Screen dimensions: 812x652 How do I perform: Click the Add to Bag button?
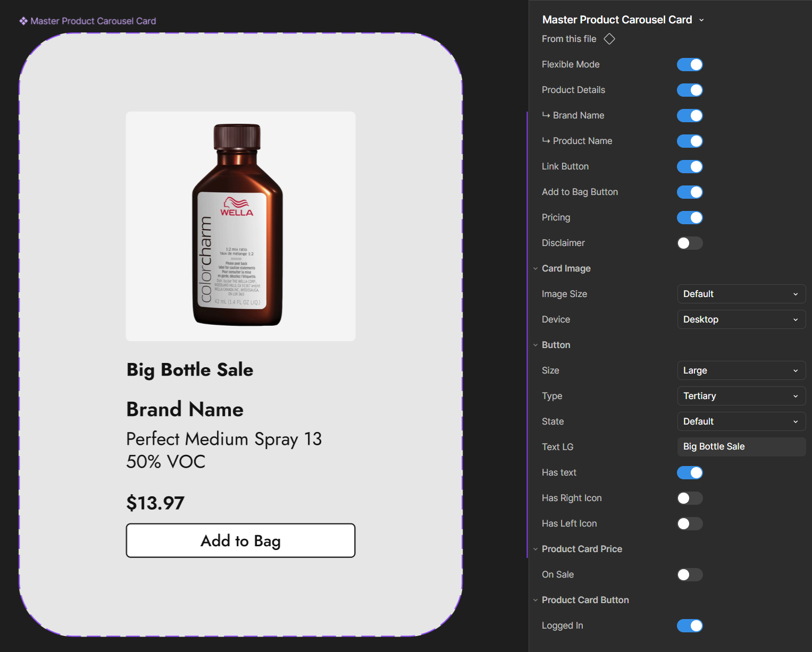pyautogui.click(x=240, y=541)
